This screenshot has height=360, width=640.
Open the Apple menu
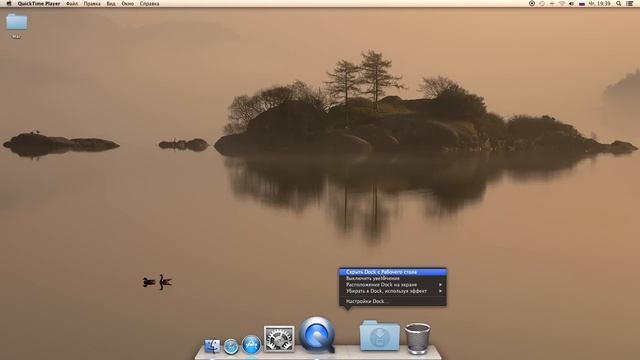tap(9, 3)
